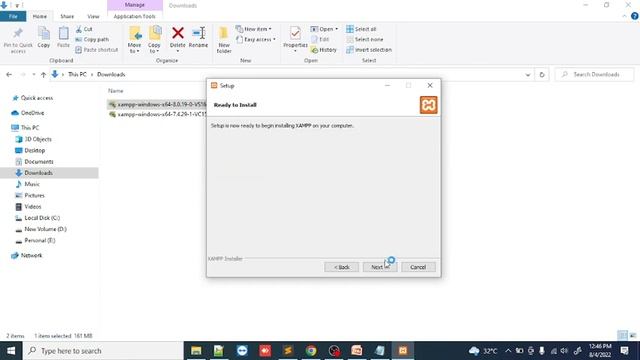
Task: Click Pin to Quick access icon
Action: point(18,40)
